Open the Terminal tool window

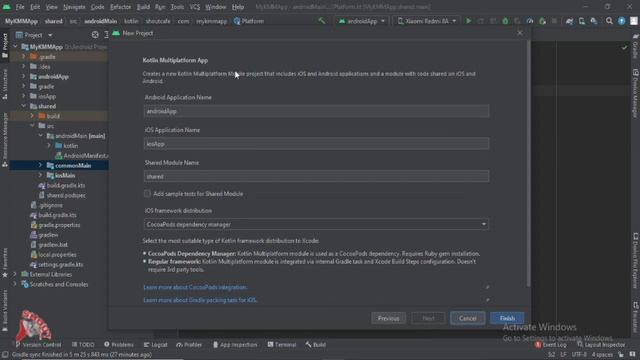tap(282, 344)
